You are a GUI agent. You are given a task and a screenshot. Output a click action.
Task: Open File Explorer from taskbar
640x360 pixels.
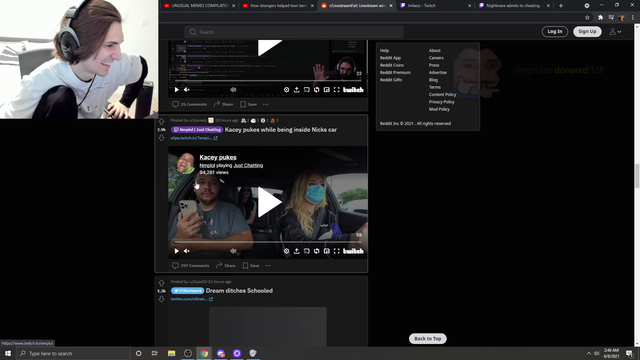point(171,353)
